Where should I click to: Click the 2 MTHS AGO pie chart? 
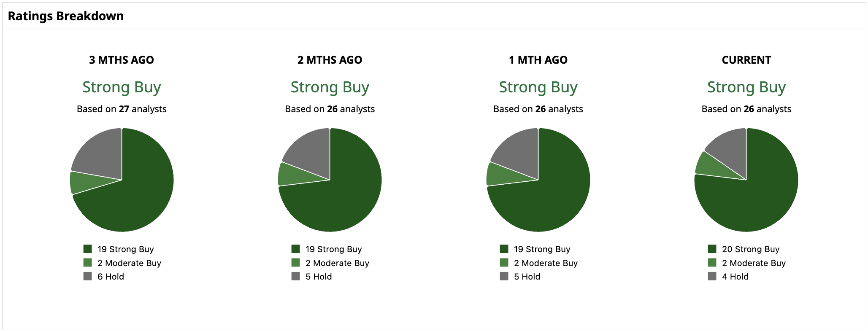330,180
